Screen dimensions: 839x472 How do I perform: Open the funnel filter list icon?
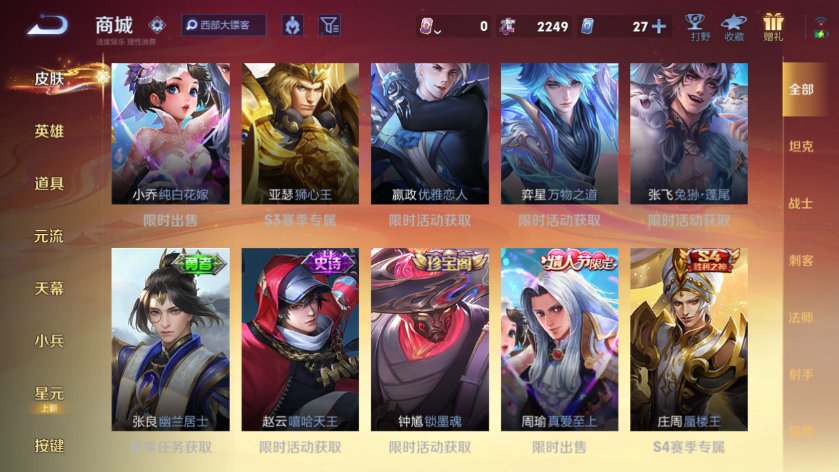coord(330,25)
